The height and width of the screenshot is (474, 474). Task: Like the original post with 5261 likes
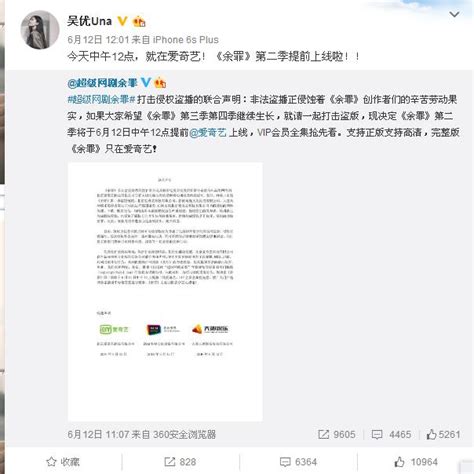[443, 434]
